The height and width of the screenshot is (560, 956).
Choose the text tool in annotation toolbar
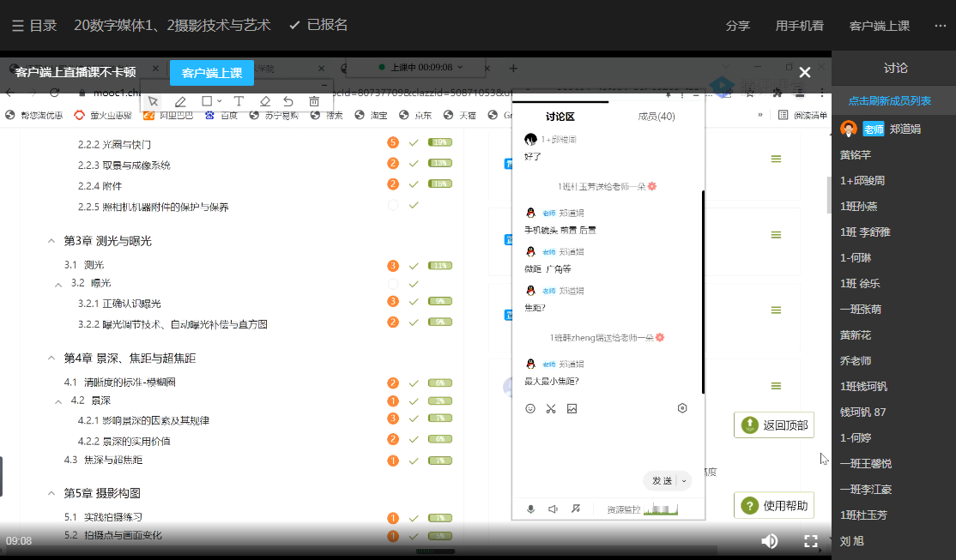[x=239, y=101]
